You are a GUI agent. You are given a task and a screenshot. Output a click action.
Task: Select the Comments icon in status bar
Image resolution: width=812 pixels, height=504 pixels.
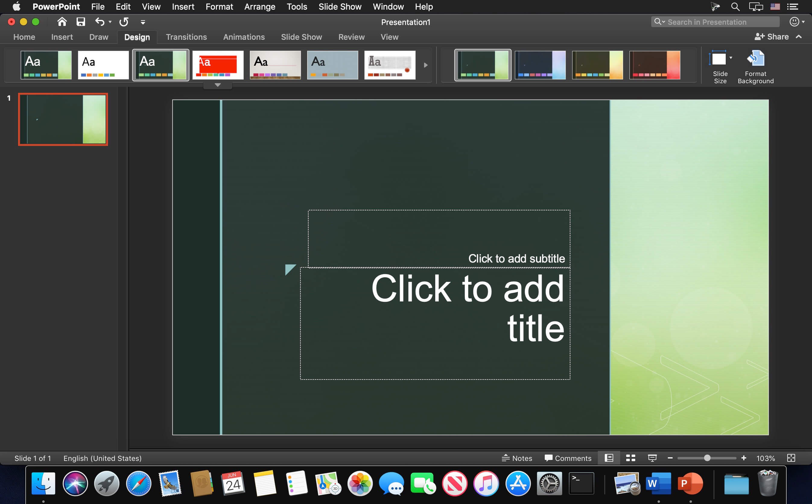(567, 458)
